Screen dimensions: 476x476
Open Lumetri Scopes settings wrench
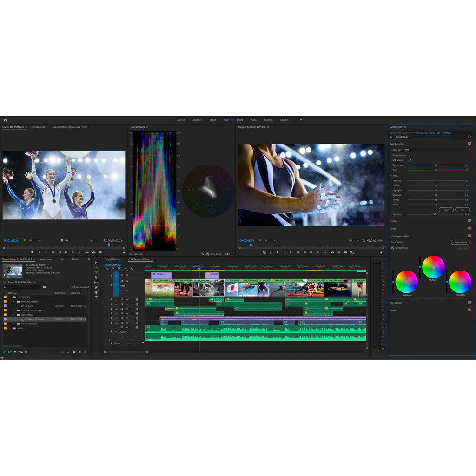coord(203,254)
